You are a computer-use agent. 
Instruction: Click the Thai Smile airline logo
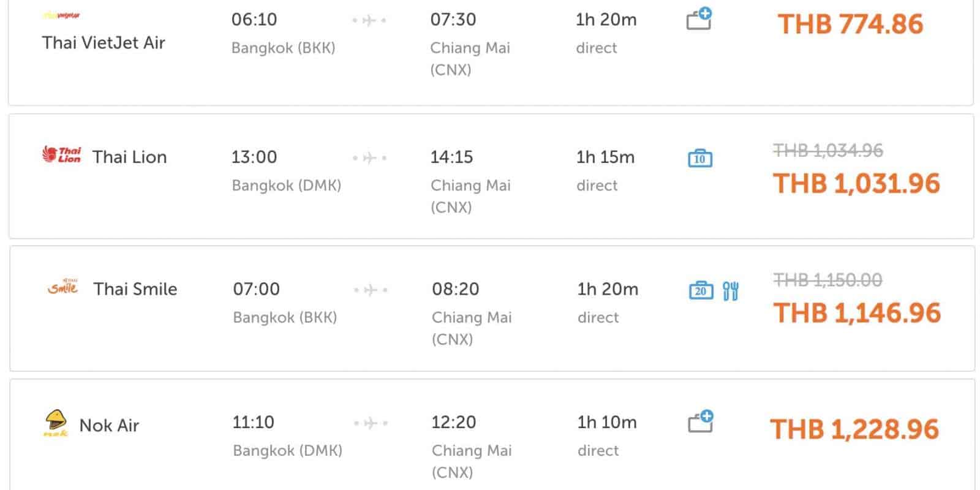click(x=62, y=287)
